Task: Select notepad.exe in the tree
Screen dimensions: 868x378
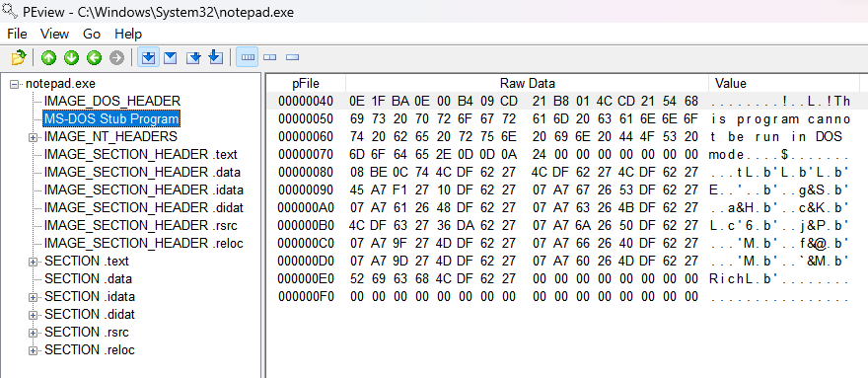Action: [x=60, y=84]
